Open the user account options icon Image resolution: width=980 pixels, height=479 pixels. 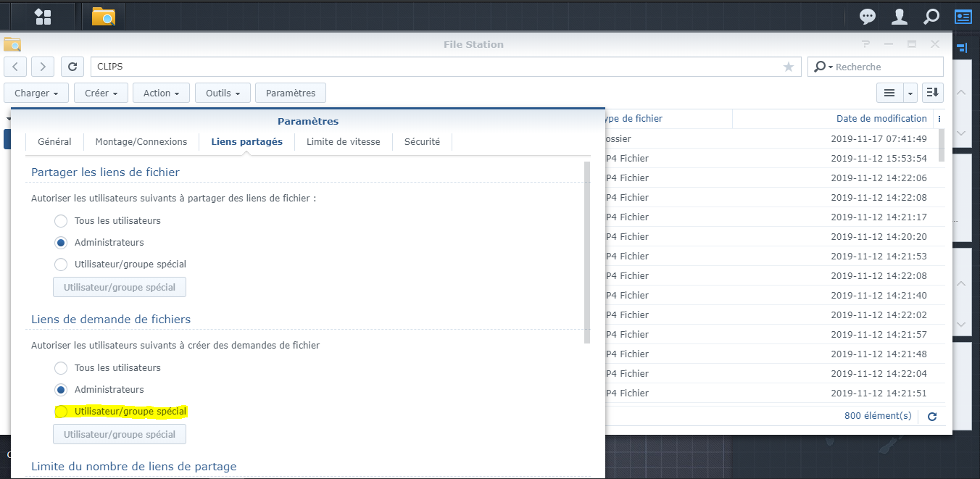899,16
